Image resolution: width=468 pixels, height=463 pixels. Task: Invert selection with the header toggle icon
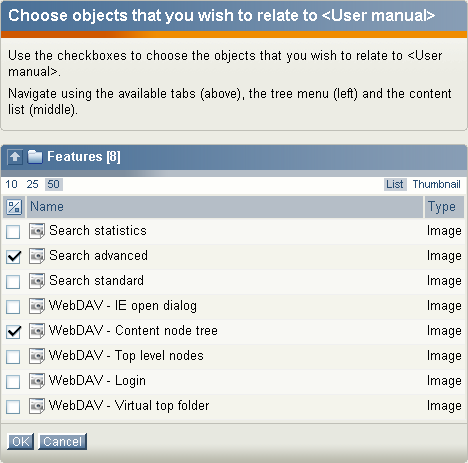(x=14, y=207)
